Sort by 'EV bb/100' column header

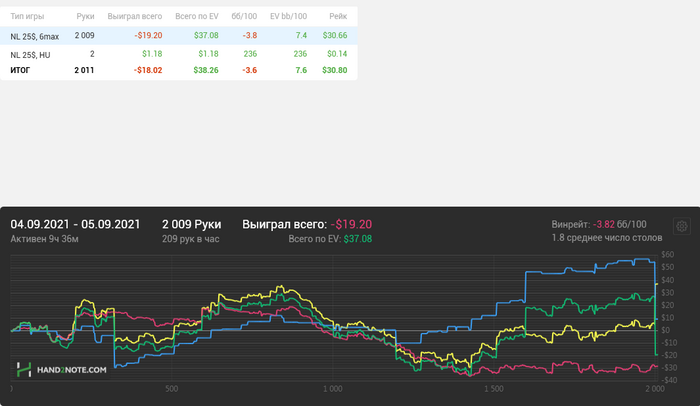click(288, 16)
